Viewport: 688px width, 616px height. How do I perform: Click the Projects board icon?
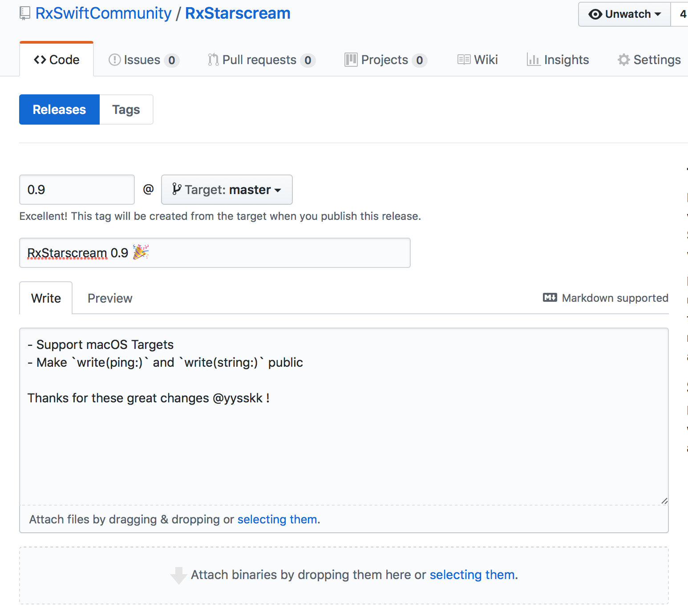pos(351,60)
